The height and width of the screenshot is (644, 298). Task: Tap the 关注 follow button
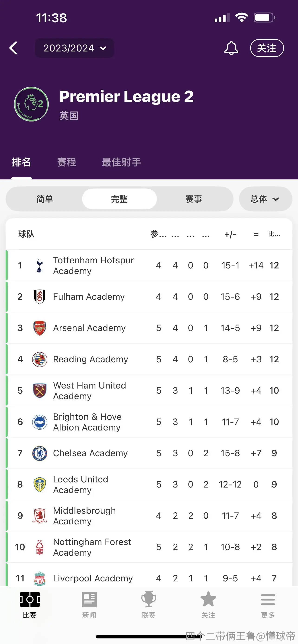coord(267,48)
